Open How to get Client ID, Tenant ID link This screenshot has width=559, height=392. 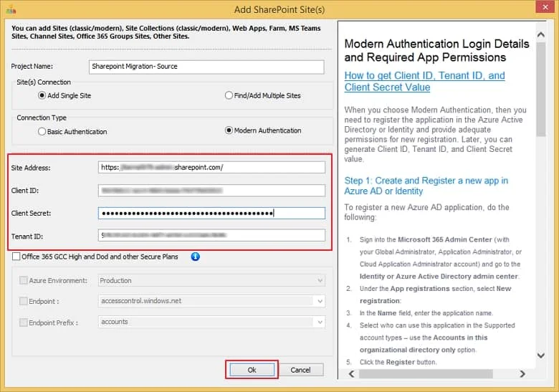click(424, 81)
